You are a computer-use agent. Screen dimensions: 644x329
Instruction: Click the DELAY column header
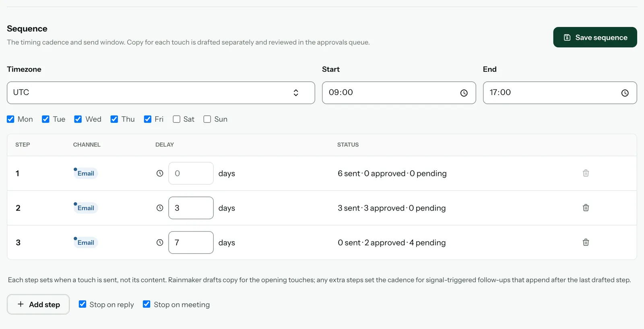click(x=165, y=145)
